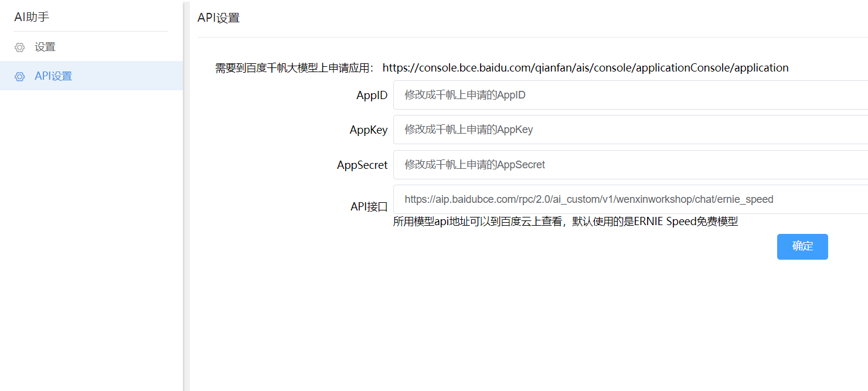Click into the AppKey text box
The width and height of the screenshot is (868, 391).
[629, 130]
